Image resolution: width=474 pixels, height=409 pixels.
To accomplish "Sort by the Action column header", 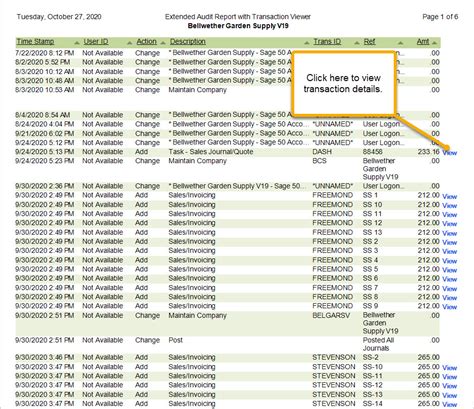I will [146, 42].
